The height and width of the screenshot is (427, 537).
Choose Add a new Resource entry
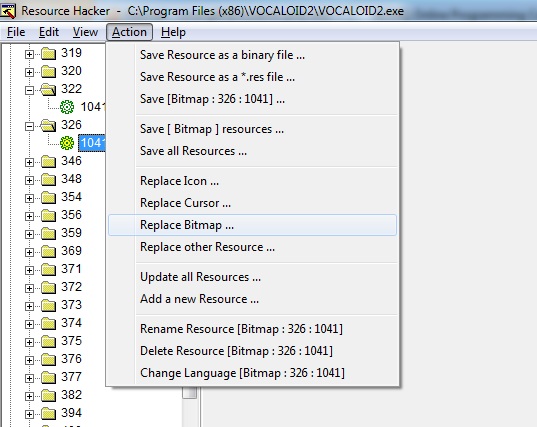click(252, 299)
